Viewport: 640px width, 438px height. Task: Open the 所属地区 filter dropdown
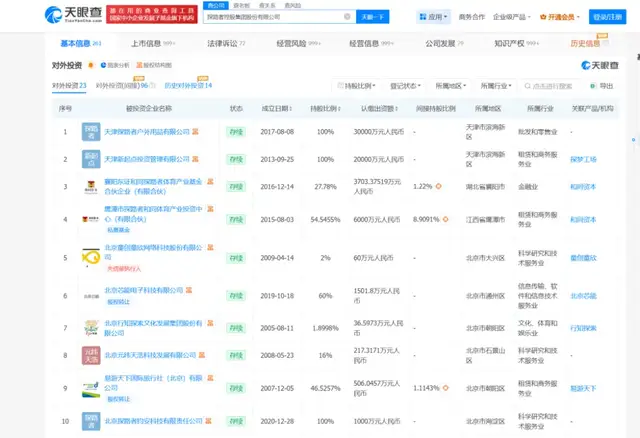[x=451, y=86]
